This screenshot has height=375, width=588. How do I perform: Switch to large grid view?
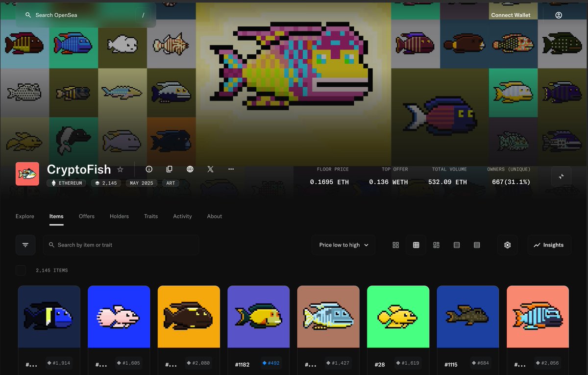396,245
